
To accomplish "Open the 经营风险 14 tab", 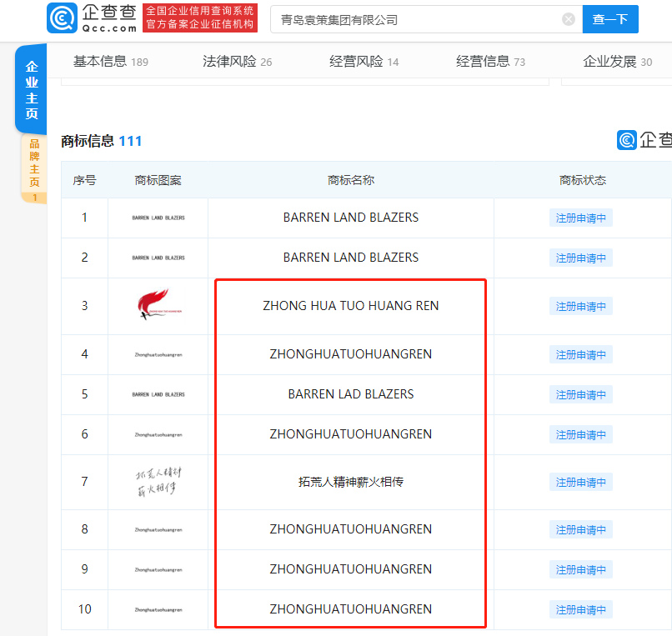I will (364, 62).
